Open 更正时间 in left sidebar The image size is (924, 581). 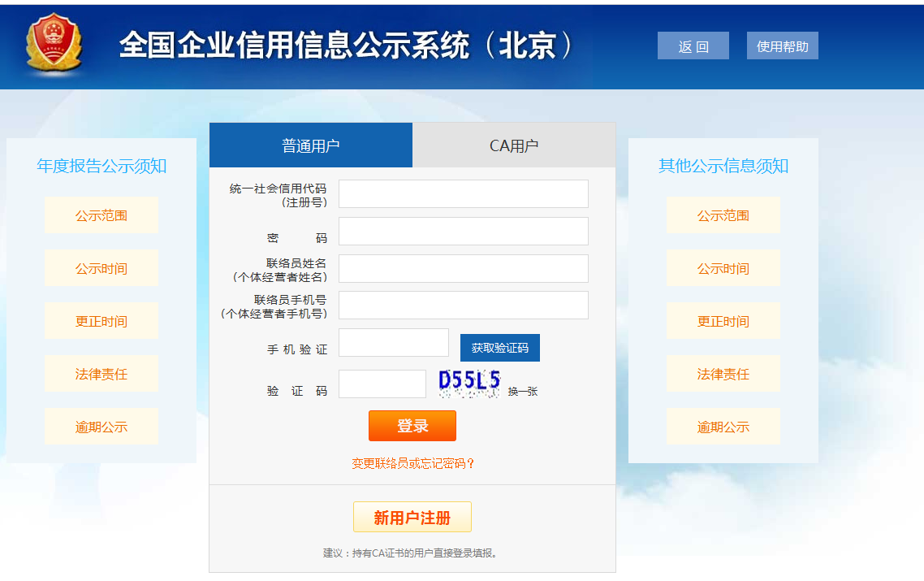[x=101, y=320]
